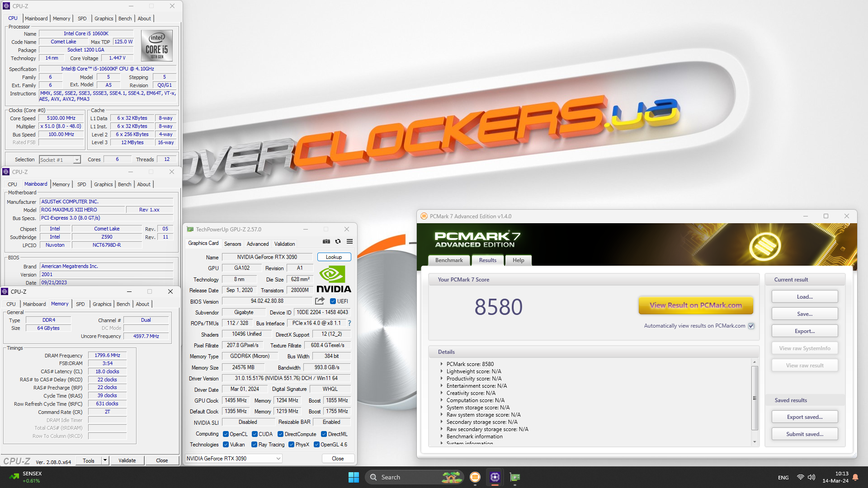Toggle the UEFI checkbox

pos(333,301)
